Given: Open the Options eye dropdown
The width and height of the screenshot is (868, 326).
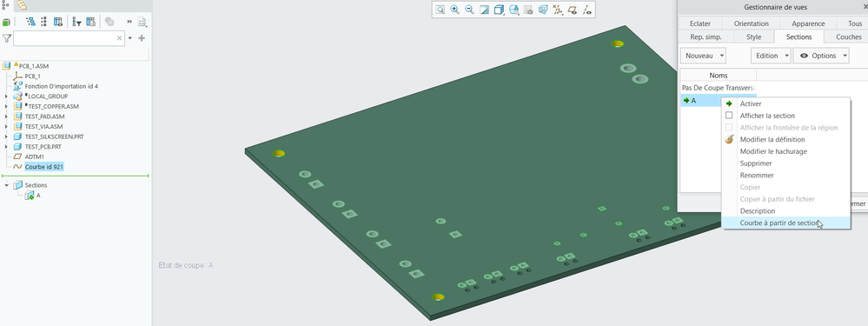Looking at the screenshot, I should pyautogui.click(x=821, y=56).
